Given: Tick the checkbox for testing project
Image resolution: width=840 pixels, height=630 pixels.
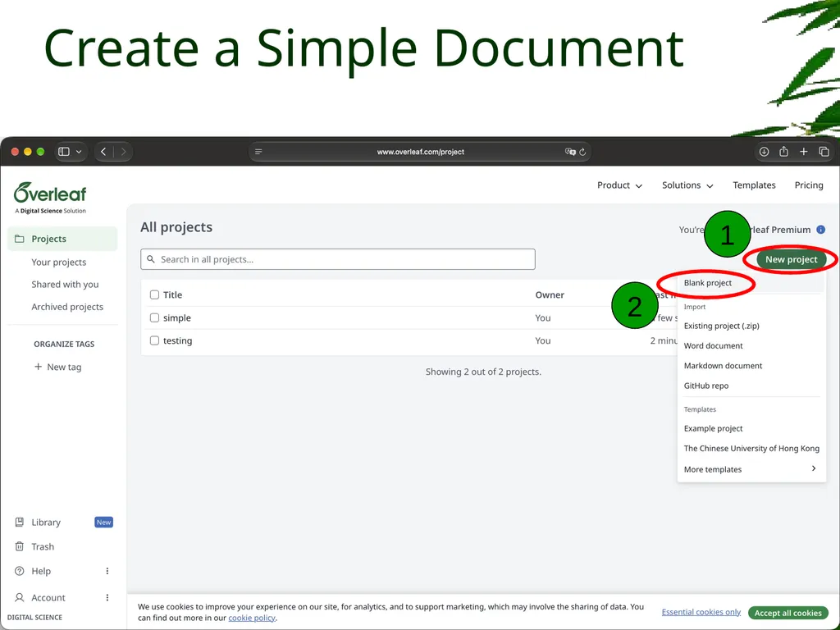Looking at the screenshot, I should (x=154, y=340).
